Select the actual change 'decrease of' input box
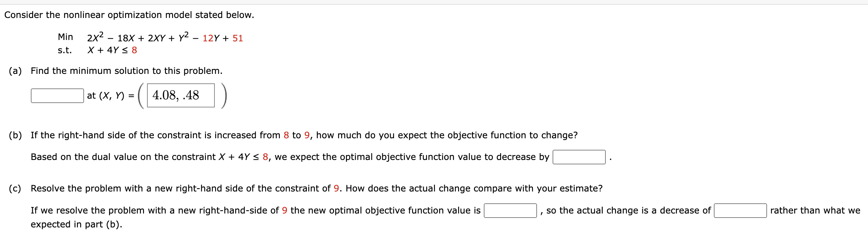 (x=740, y=210)
